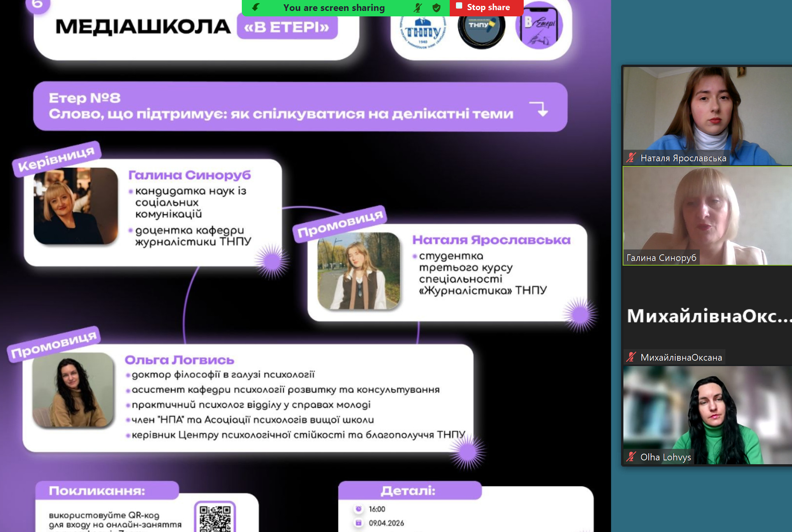This screenshot has width=792, height=532.
Task: Click the clock icon next to 16:00
Action: click(x=359, y=508)
